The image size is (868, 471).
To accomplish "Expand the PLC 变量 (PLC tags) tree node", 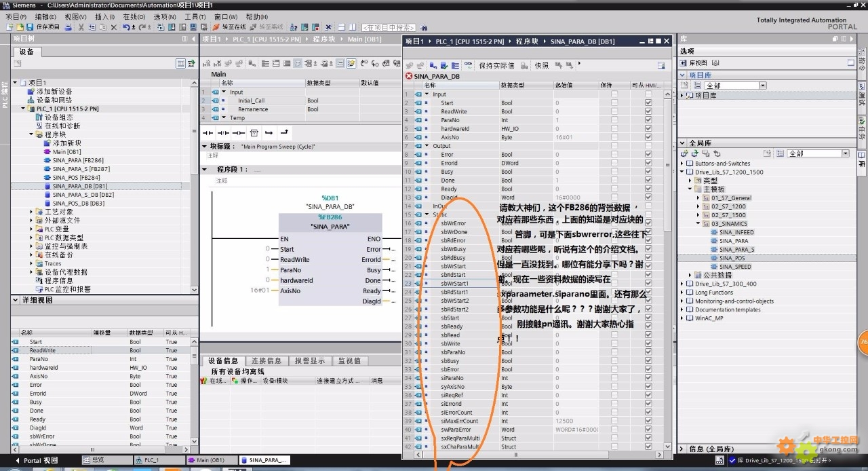I will click(x=31, y=229).
